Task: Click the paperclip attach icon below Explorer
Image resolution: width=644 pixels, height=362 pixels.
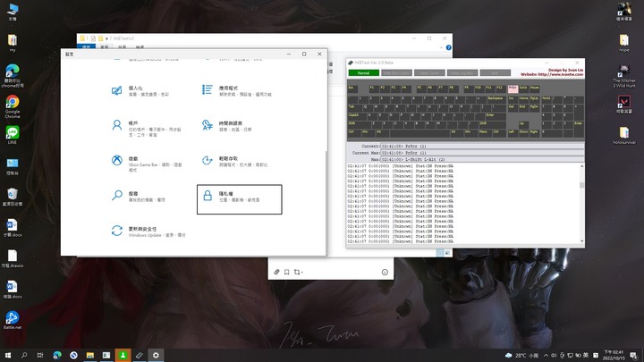Action: point(276,272)
